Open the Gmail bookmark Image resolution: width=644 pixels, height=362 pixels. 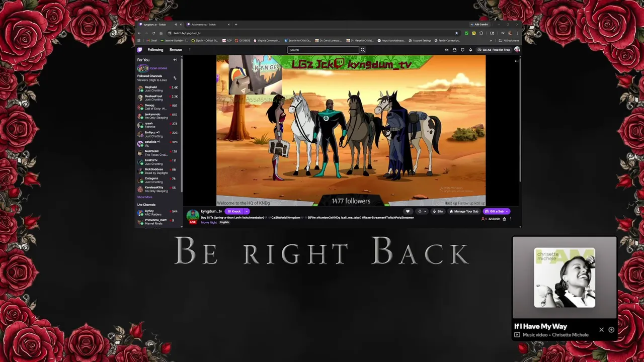click(151, 41)
